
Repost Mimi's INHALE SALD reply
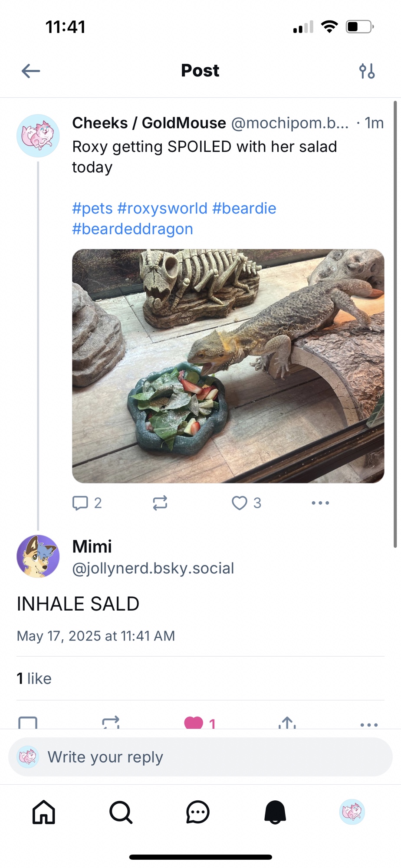pyautogui.click(x=111, y=723)
